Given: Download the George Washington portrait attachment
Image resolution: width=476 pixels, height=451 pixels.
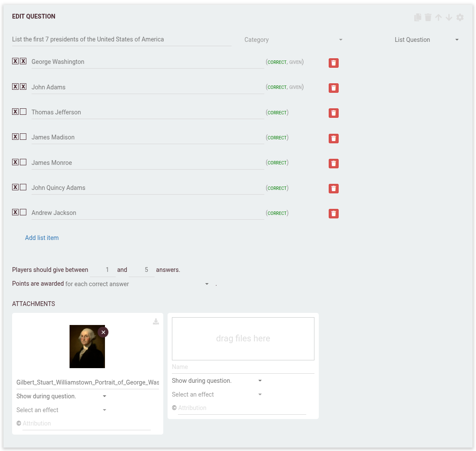Looking at the screenshot, I should (156, 322).
